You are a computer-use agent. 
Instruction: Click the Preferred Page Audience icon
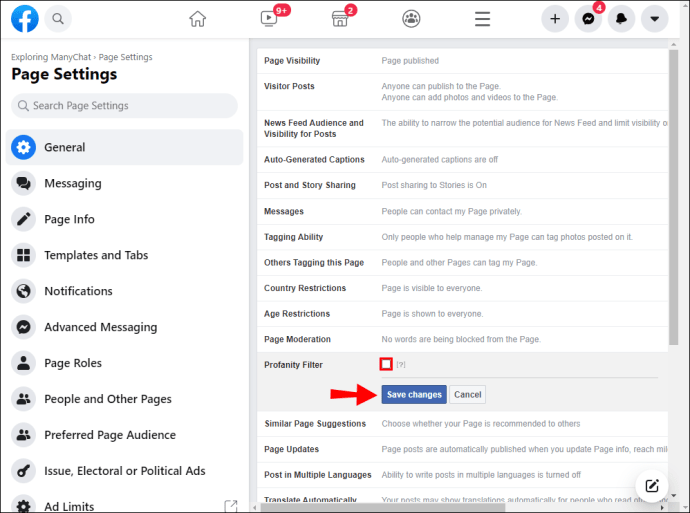[x=23, y=435]
